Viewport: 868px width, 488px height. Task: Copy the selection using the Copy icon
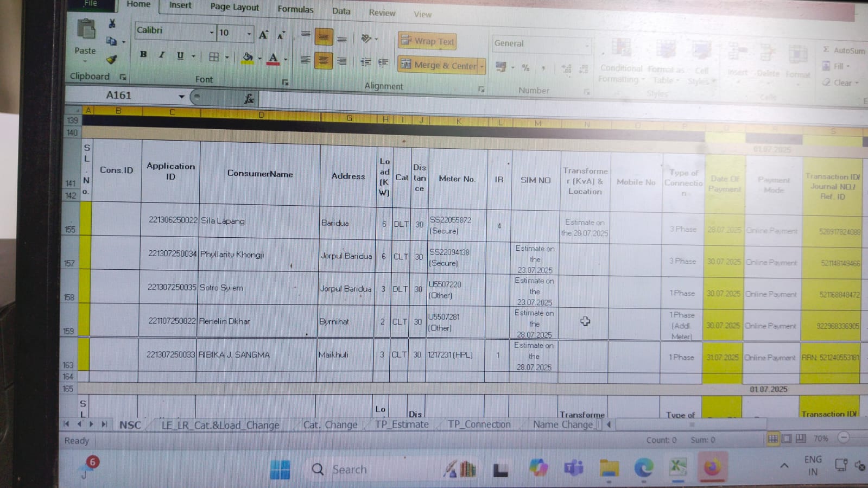pyautogui.click(x=112, y=41)
